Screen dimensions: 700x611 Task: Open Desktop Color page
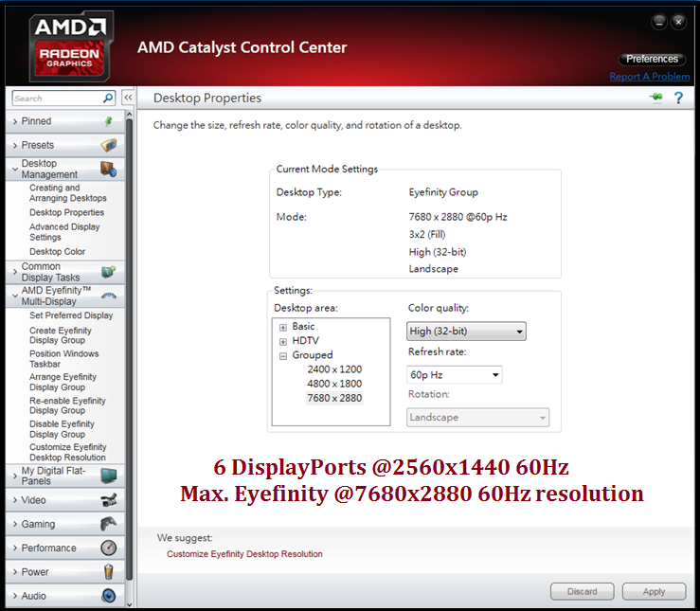click(x=57, y=252)
